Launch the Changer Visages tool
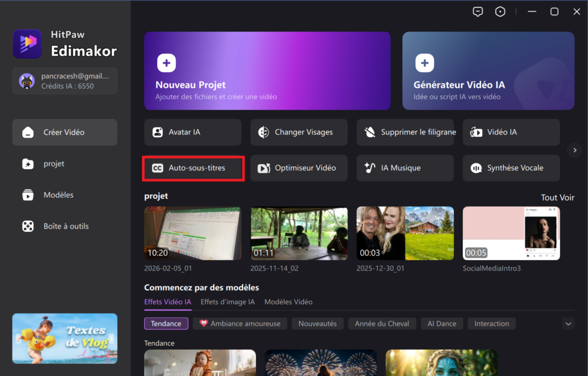588x376 pixels. pyautogui.click(x=299, y=132)
